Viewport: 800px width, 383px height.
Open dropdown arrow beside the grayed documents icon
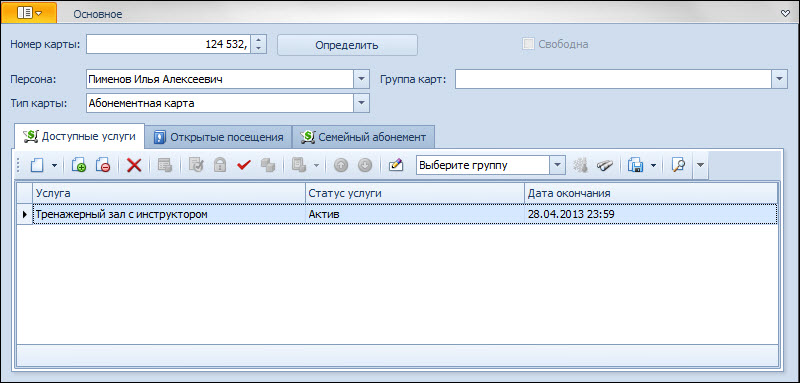[316, 165]
